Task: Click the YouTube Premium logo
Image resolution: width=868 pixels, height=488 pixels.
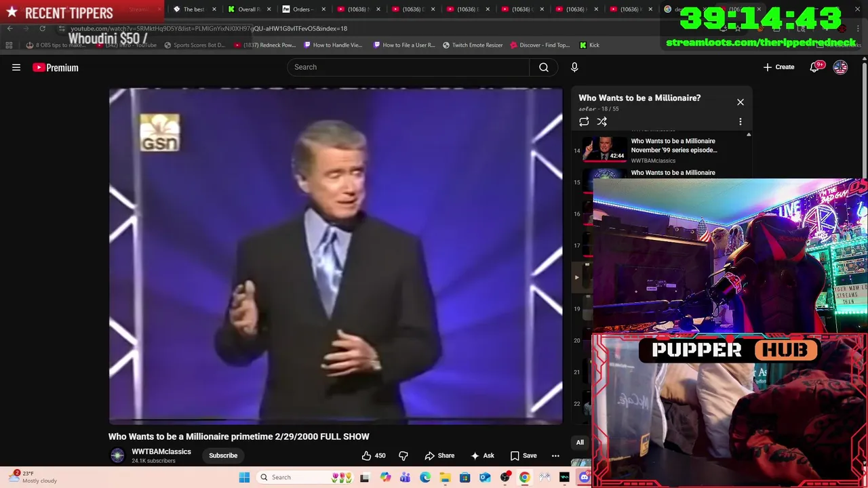Action: coord(56,67)
